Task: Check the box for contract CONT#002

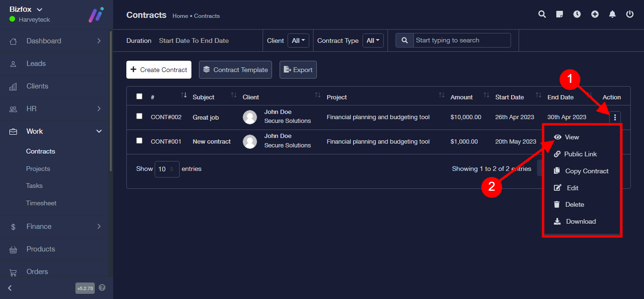Action: 139,116
